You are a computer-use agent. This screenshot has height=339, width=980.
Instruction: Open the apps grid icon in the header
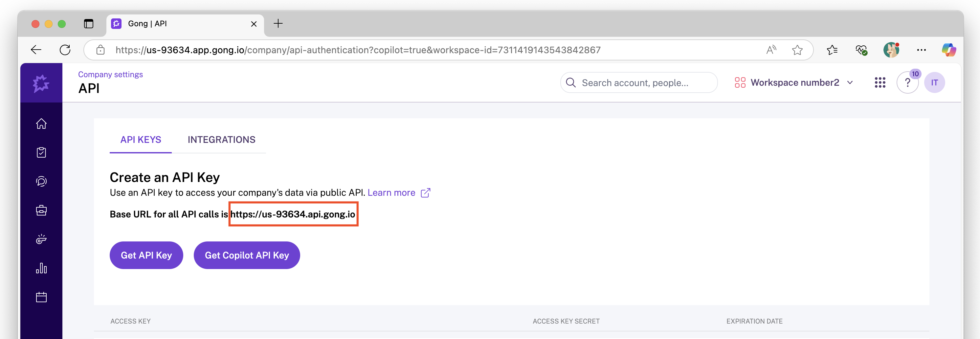pyautogui.click(x=880, y=82)
